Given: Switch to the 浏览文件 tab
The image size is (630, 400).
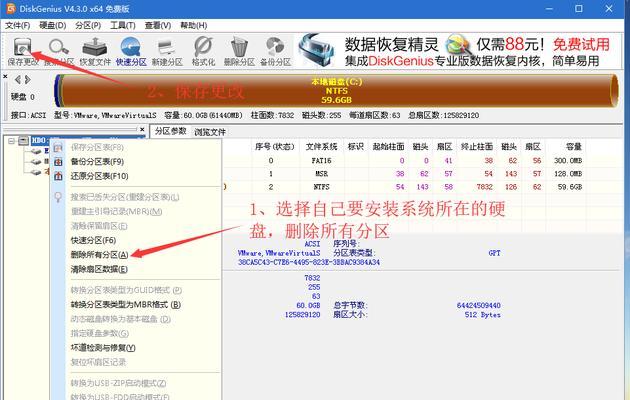Looking at the screenshot, I should click(210, 132).
